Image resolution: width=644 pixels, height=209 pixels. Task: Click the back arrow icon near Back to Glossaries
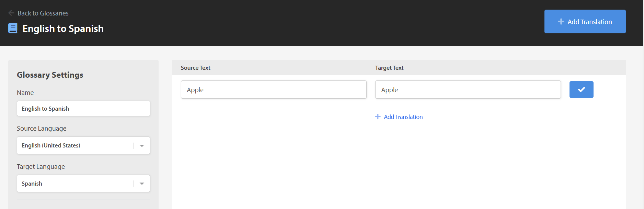11,13
